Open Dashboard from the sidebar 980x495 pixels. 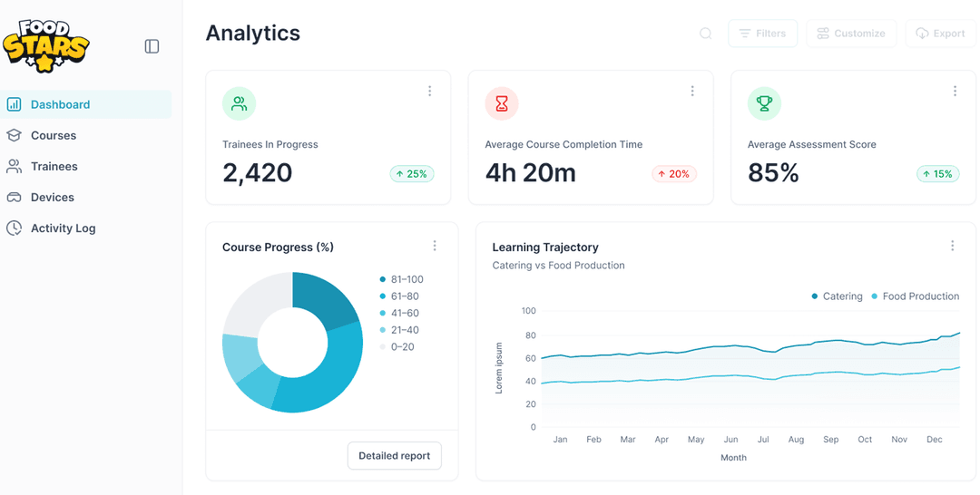[60, 104]
